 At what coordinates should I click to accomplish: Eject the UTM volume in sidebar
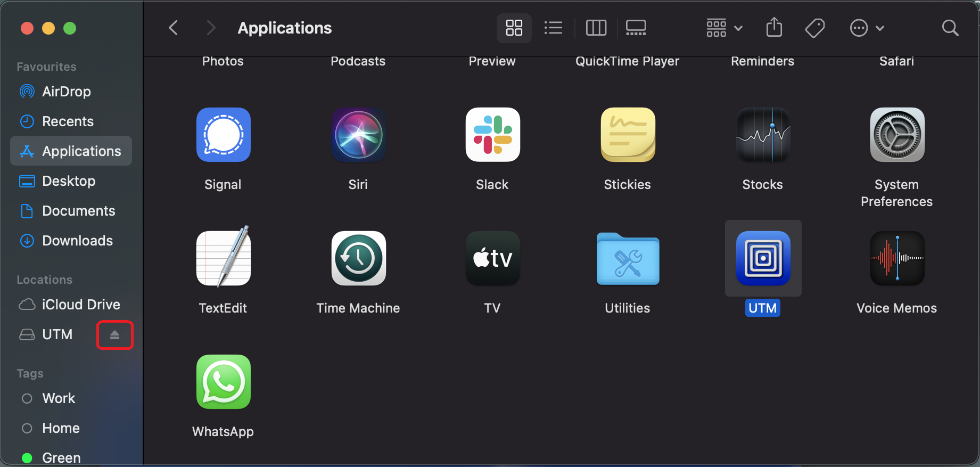pyautogui.click(x=114, y=335)
